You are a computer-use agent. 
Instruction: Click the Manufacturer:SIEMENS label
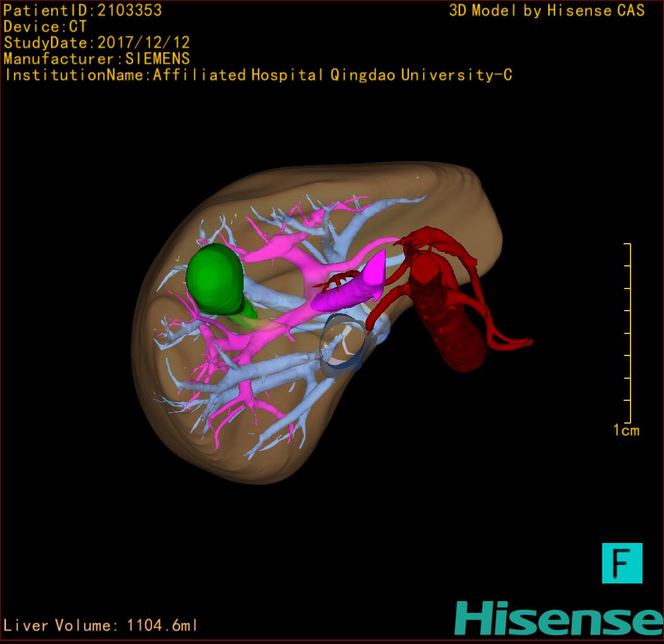tap(97, 59)
